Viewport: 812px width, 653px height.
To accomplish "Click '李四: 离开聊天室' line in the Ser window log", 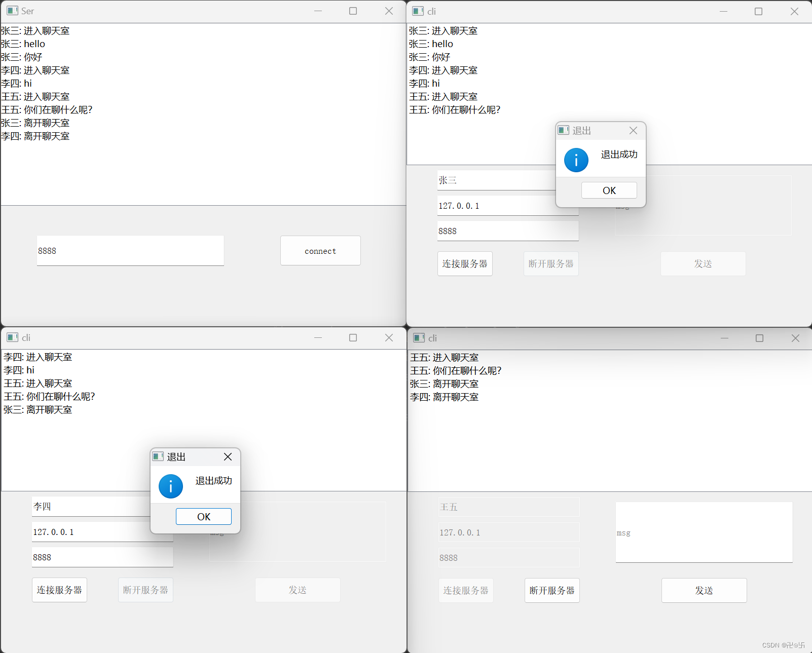I will point(35,136).
